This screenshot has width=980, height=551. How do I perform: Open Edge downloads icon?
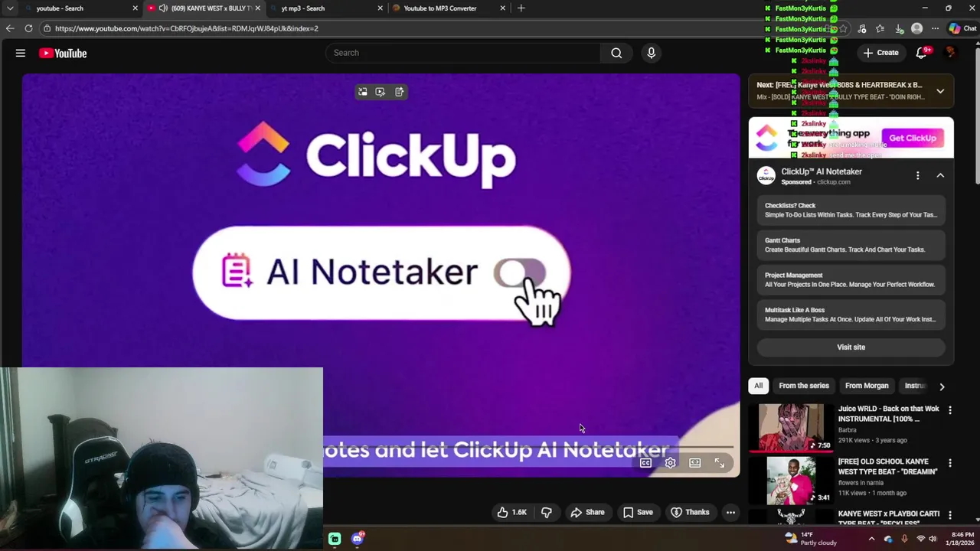(x=900, y=28)
